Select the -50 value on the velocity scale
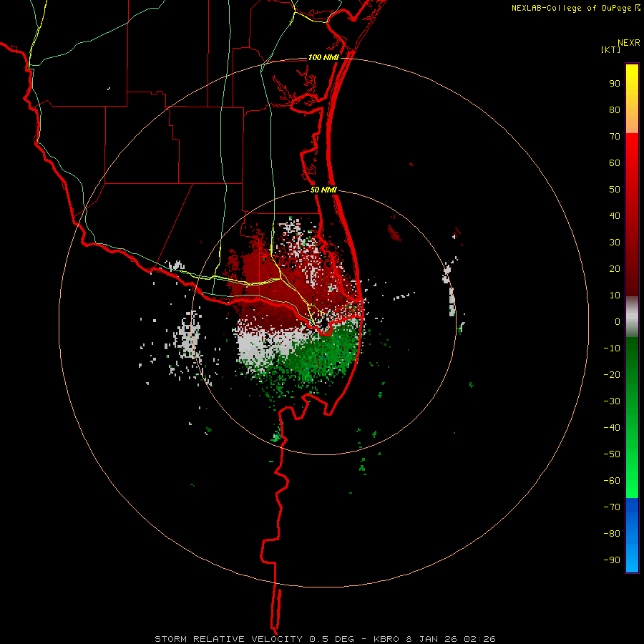 click(612, 454)
